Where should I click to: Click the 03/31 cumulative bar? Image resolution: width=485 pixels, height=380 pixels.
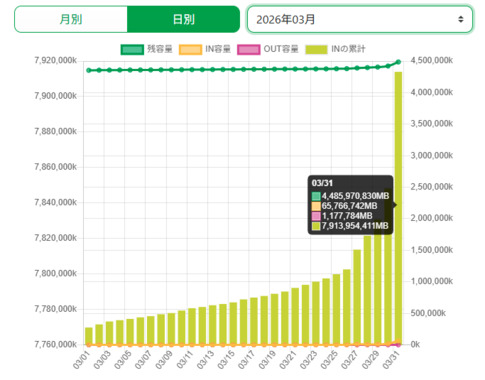(x=398, y=208)
